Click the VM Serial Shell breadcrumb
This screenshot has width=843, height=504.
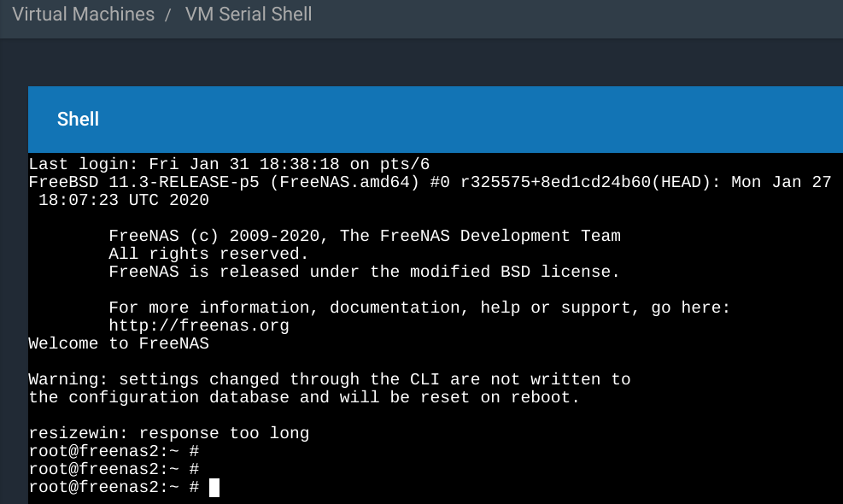[x=249, y=14]
